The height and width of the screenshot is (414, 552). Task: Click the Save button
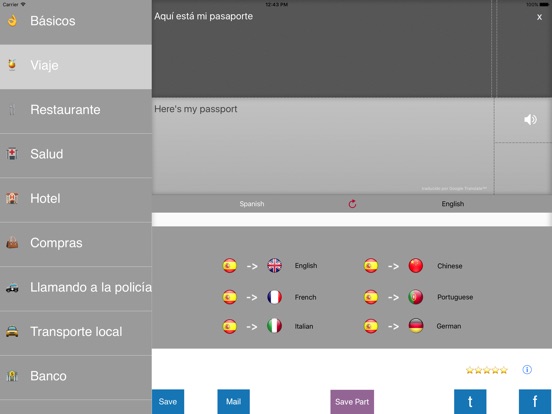168,402
